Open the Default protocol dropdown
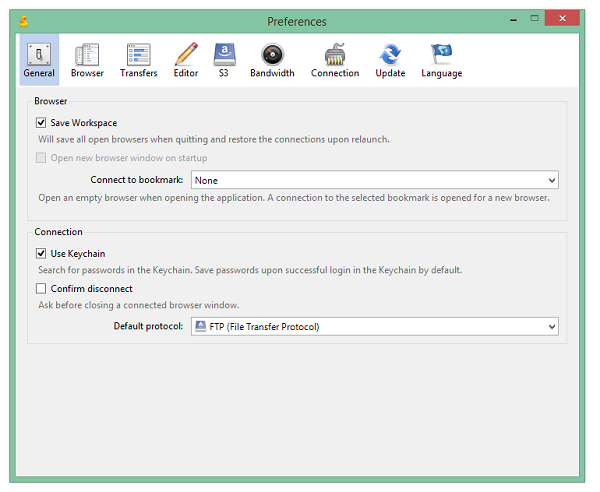The height and width of the screenshot is (492, 600). (x=375, y=326)
